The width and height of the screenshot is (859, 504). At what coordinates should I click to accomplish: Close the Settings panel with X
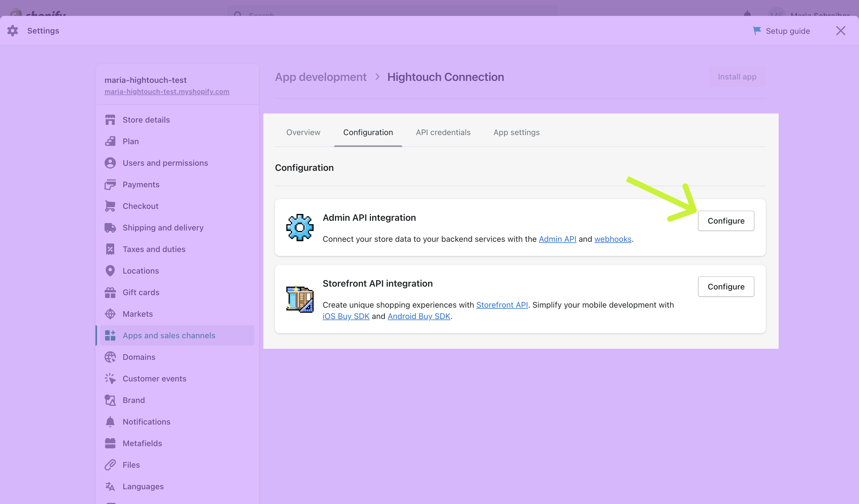coord(841,31)
